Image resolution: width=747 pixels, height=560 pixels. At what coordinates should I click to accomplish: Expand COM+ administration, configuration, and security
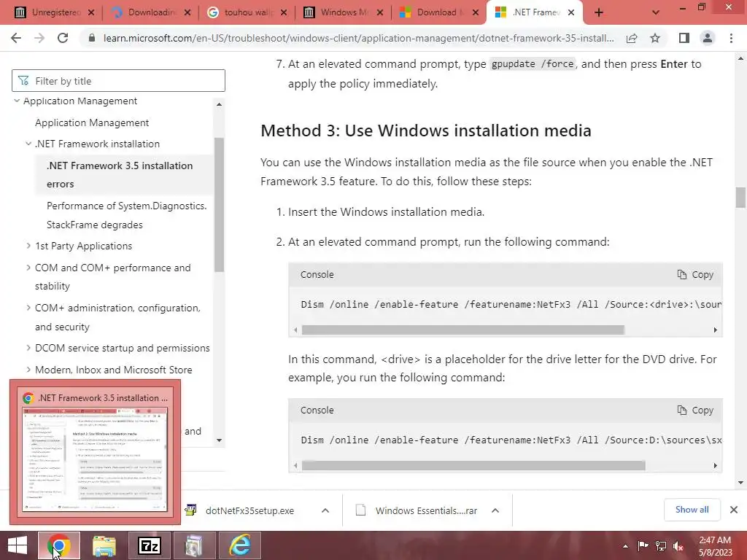[28, 308]
